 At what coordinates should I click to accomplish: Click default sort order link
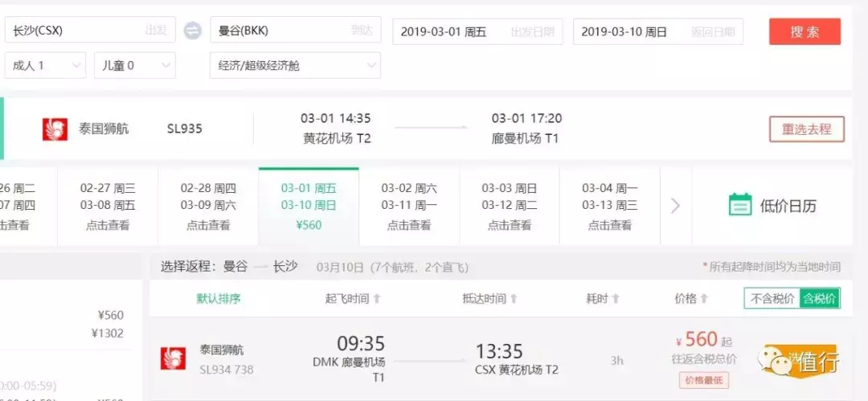click(x=219, y=299)
